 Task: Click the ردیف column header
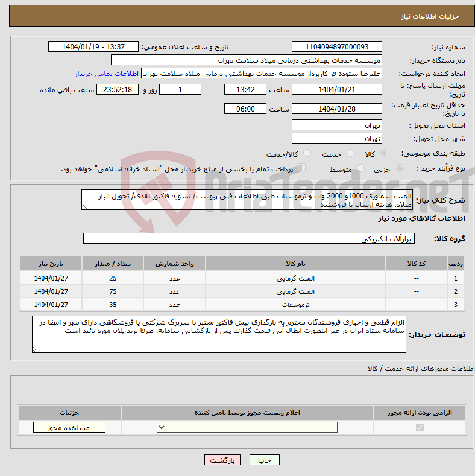tap(456, 264)
